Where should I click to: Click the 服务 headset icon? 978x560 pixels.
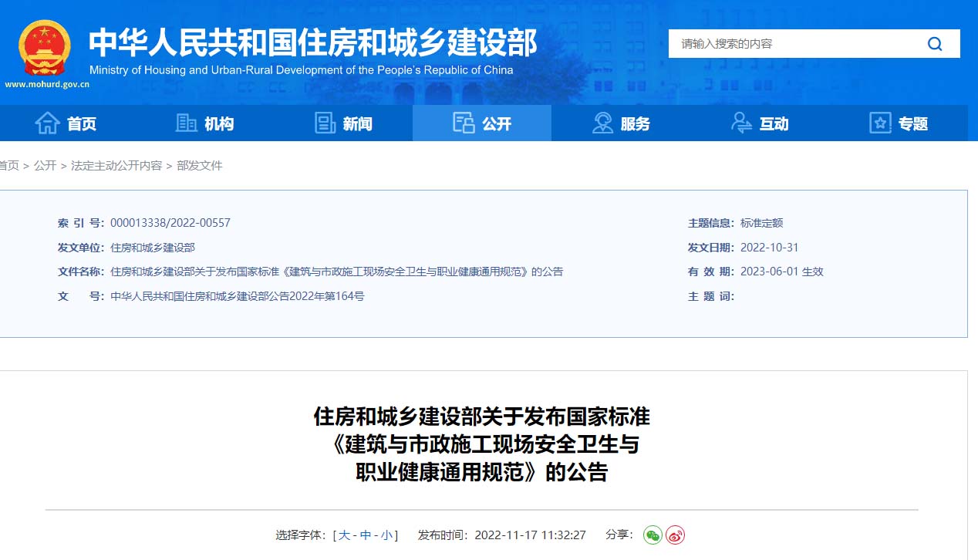click(x=602, y=123)
